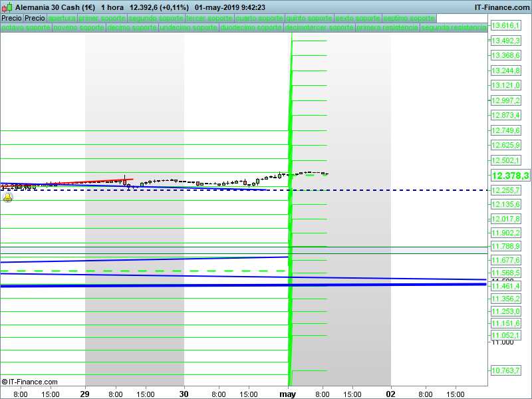Viewport: 532px width, 399px height.
Task: Click the "segunda resistencia" label
Action: point(454,28)
